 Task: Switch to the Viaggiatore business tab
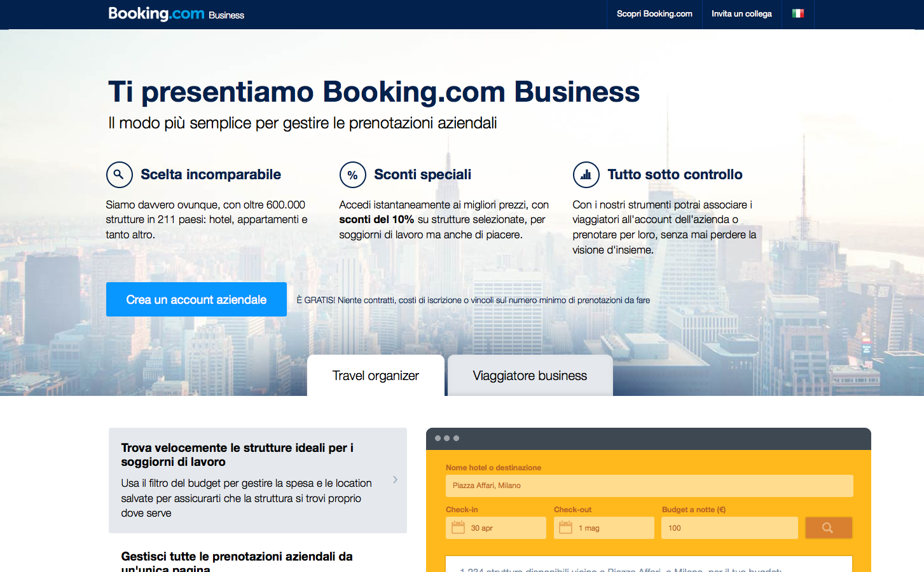click(530, 376)
